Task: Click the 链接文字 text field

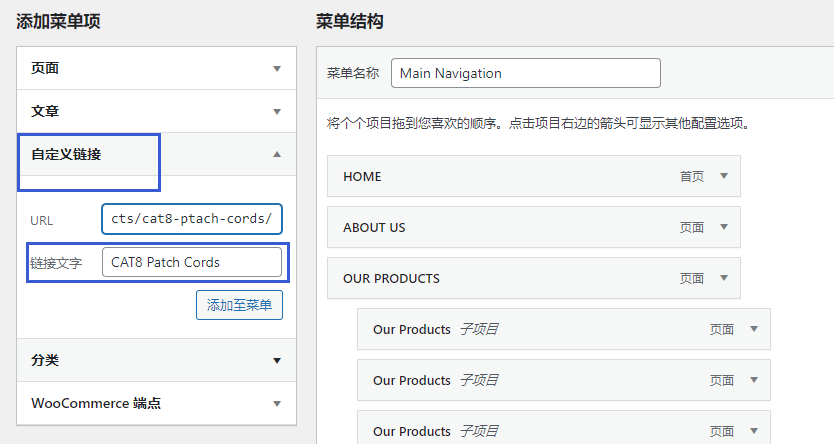Action: tap(191, 262)
